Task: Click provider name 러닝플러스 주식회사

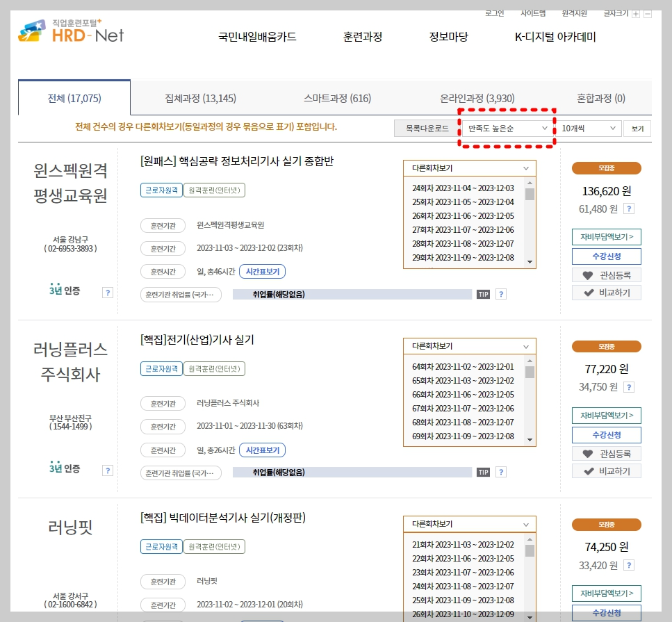Action: [x=70, y=362]
